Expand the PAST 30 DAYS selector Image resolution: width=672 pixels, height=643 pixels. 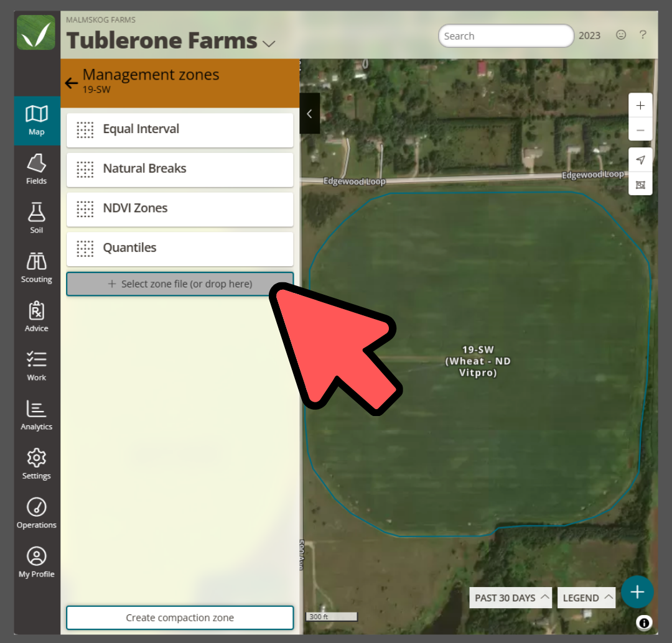(510, 598)
